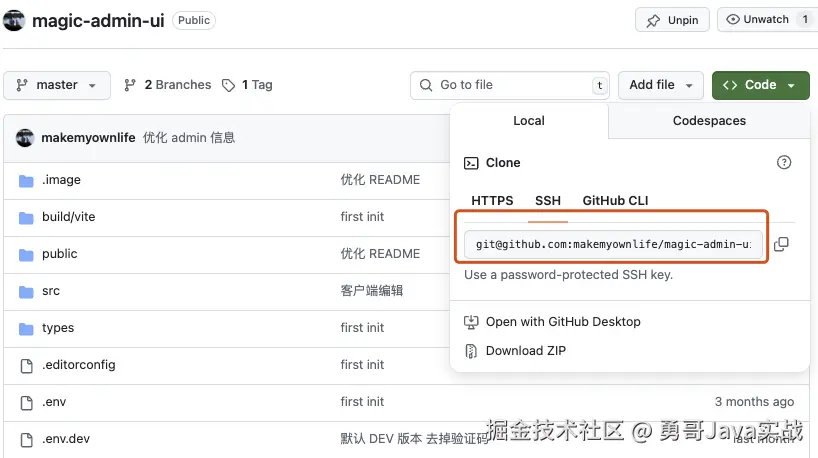Open the build/vite folder
The image size is (818, 458).
[x=68, y=217]
